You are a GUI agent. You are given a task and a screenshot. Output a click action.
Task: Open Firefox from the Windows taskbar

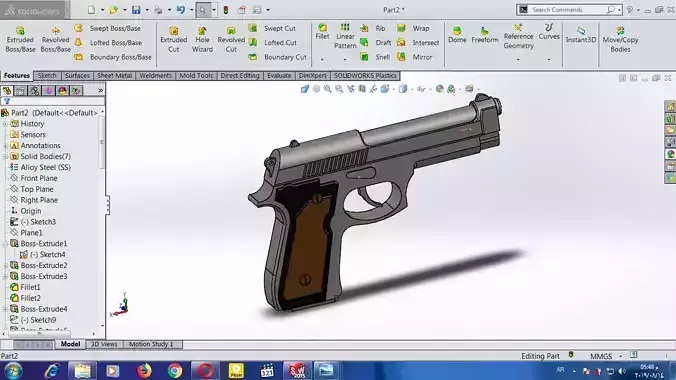144,371
